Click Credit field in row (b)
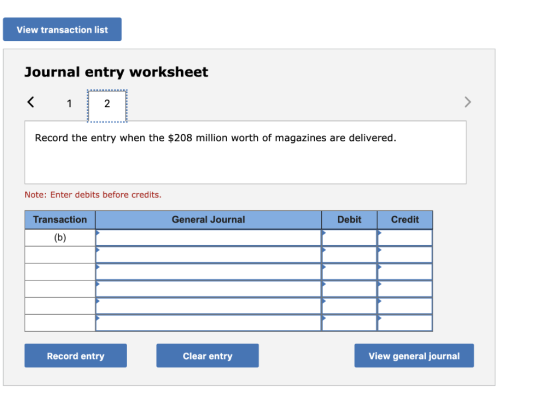 click(x=405, y=238)
